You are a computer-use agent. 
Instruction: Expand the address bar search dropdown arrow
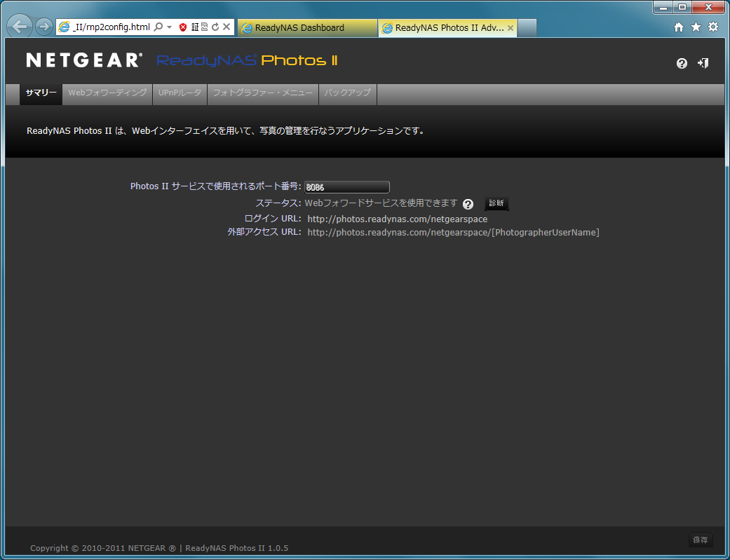(169, 27)
